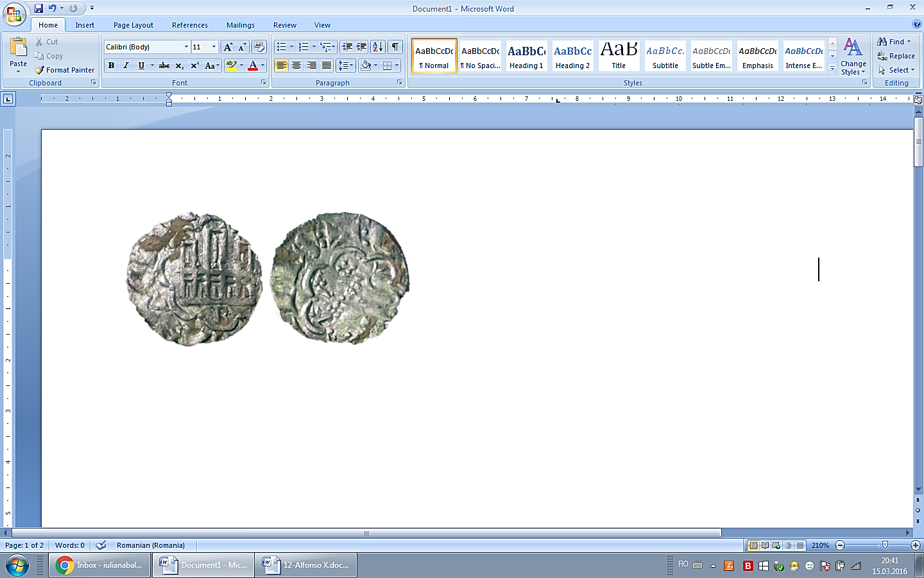Image resolution: width=924 pixels, height=578 pixels.
Task: Toggle Bold formatting
Action: (110, 65)
